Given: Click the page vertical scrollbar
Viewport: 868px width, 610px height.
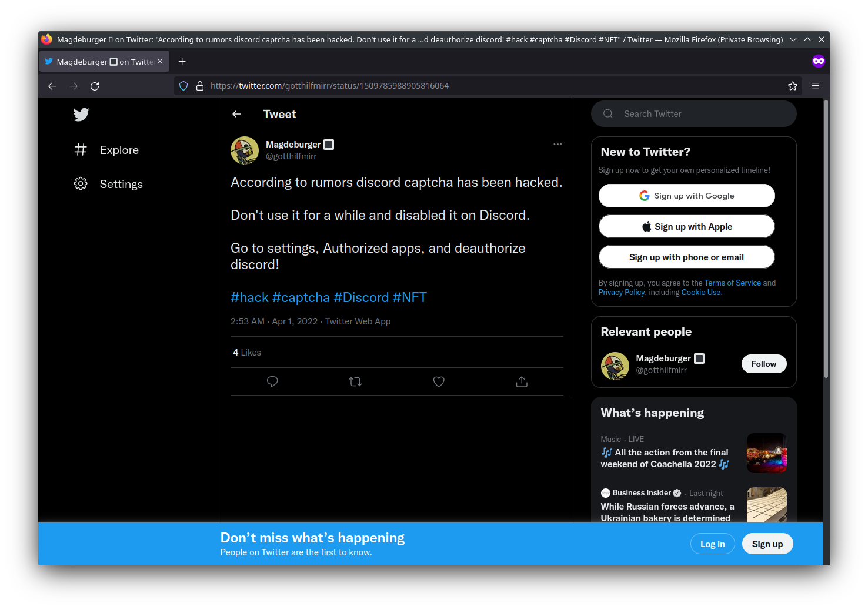Looking at the screenshot, I should 826,239.
